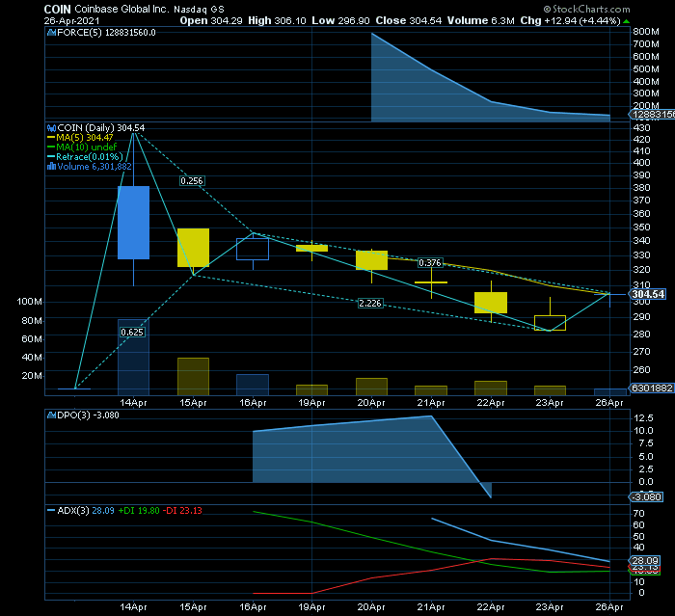The image size is (675, 616).
Task: Click the 16Apr date below the ADX panel
Action: pos(253,607)
